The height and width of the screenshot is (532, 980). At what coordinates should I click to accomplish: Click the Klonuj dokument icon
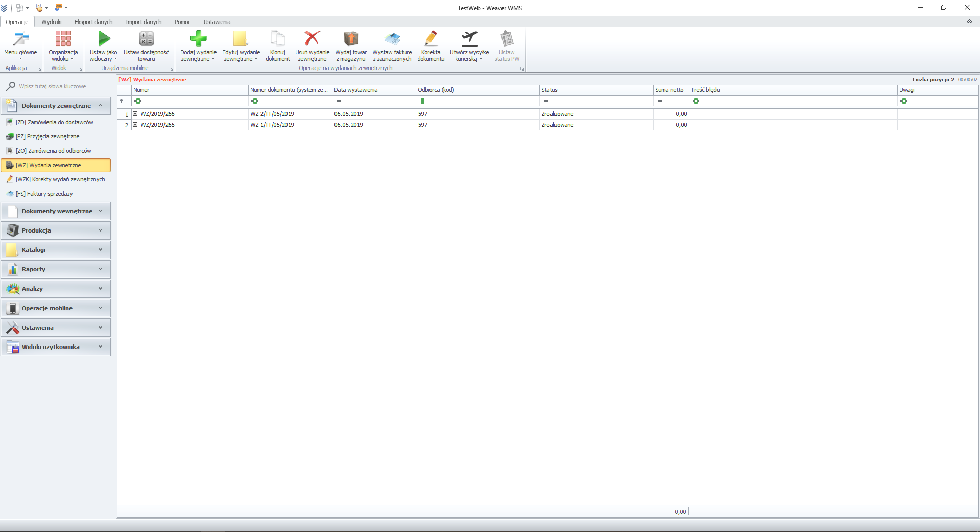tap(277, 39)
